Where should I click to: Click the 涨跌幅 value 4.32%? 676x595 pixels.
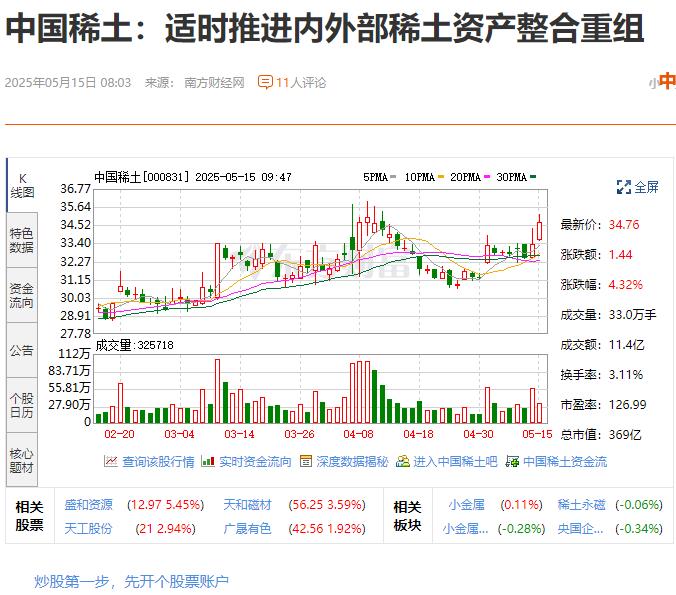[x=626, y=285]
